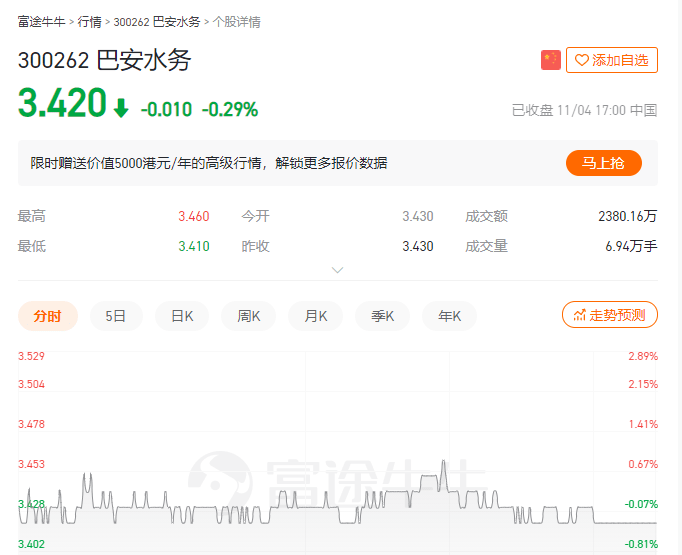Image resolution: width=682 pixels, height=555 pixels.
Task: Click the 最低 value 3.410
Action: coord(194,246)
